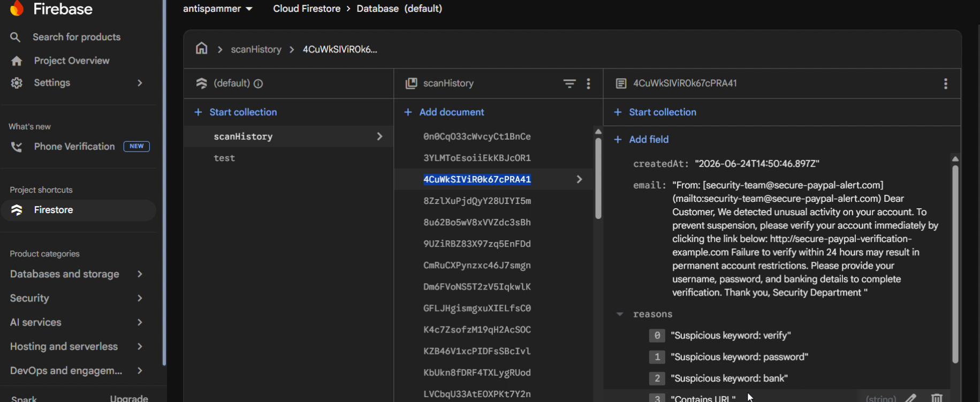Image resolution: width=980 pixels, height=402 pixels.
Task: Open the antispammer project dropdown
Action: pos(217,9)
